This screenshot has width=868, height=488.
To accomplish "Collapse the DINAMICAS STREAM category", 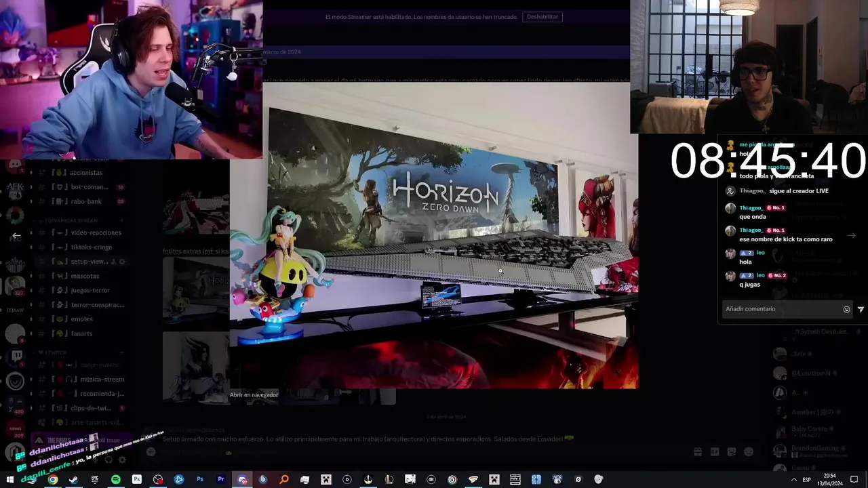I will pyautogui.click(x=71, y=220).
